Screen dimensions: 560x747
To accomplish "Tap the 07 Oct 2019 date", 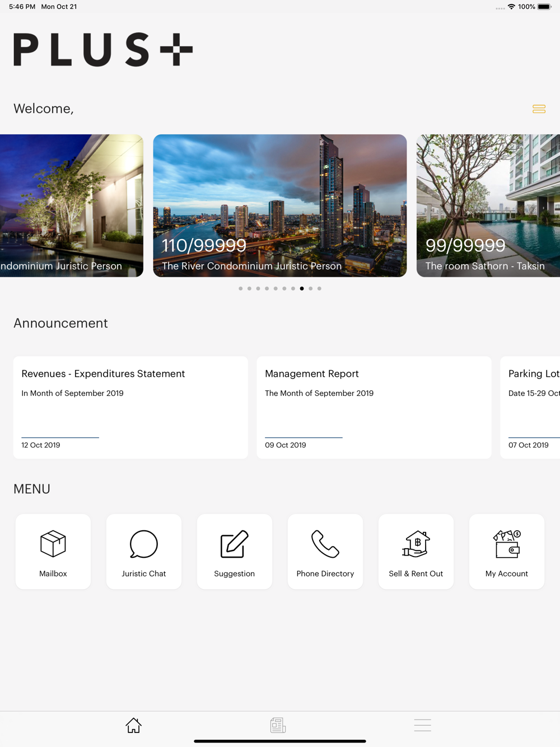I will [x=529, y=445].
